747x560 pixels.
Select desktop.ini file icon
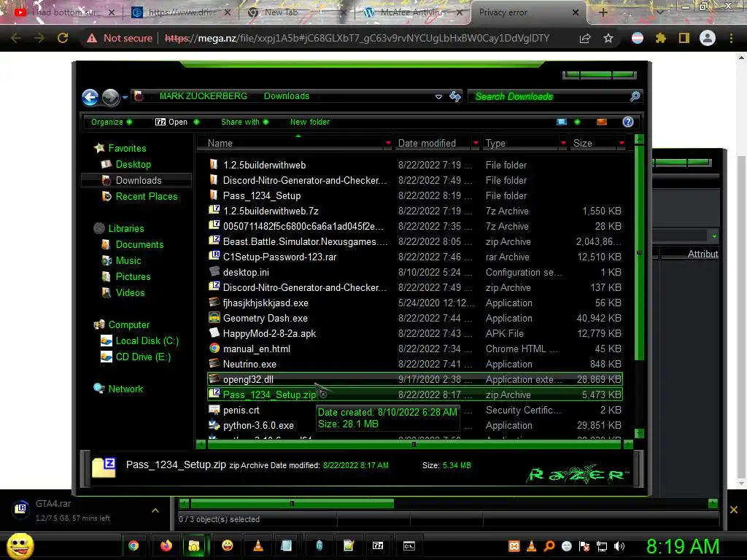pos(214,272)
